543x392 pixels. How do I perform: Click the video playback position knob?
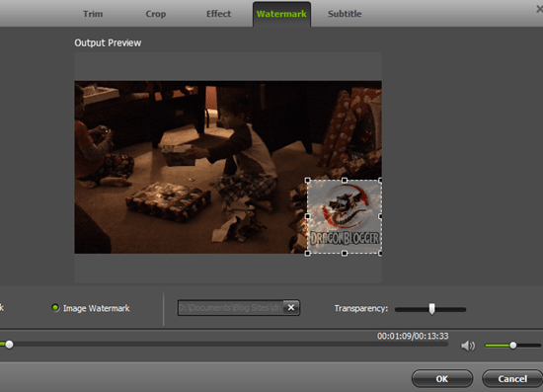click(x=9, y=345)
